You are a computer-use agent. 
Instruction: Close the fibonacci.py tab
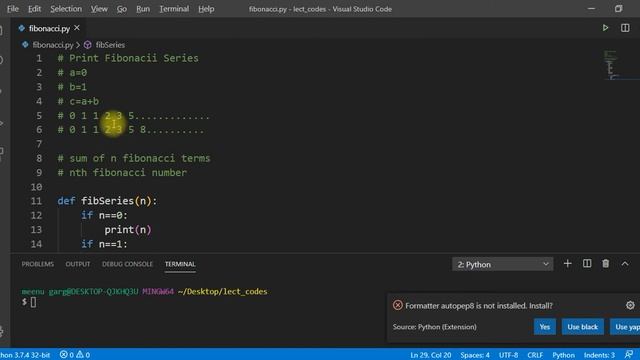click(77, 28)
